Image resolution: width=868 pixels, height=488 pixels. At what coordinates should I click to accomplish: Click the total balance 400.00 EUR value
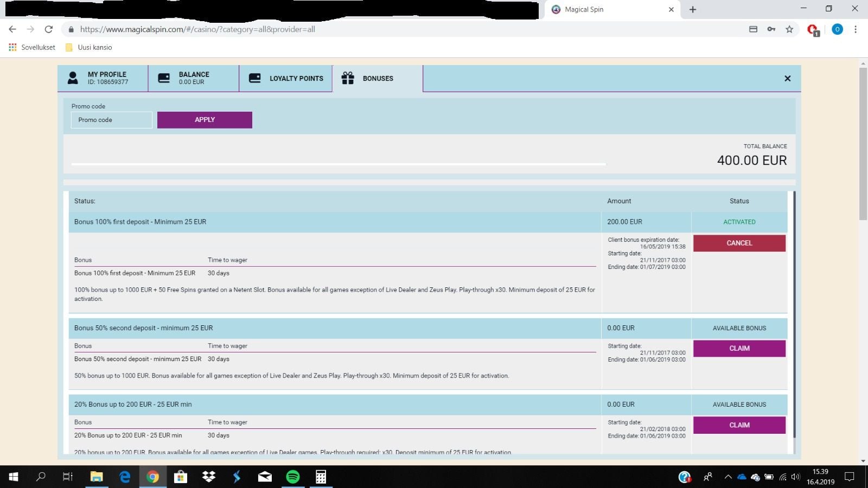pos(752,160)
